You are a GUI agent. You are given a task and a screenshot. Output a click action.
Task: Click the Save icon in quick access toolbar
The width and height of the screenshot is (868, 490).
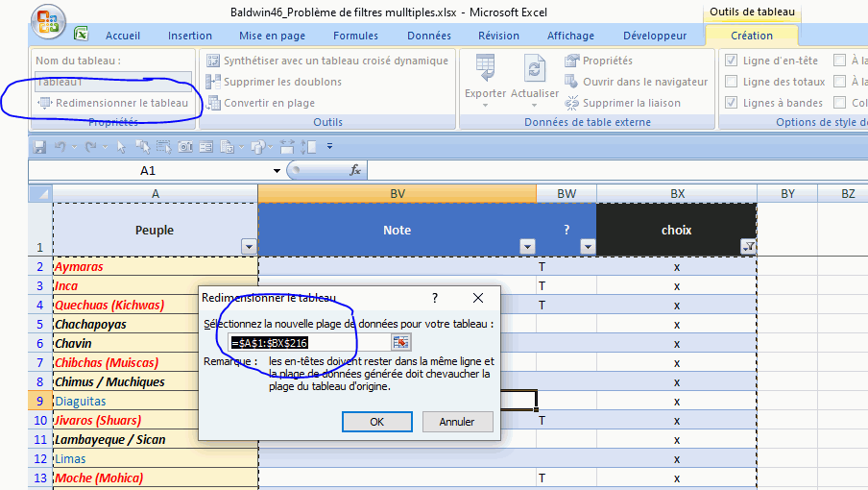point(39,147)
